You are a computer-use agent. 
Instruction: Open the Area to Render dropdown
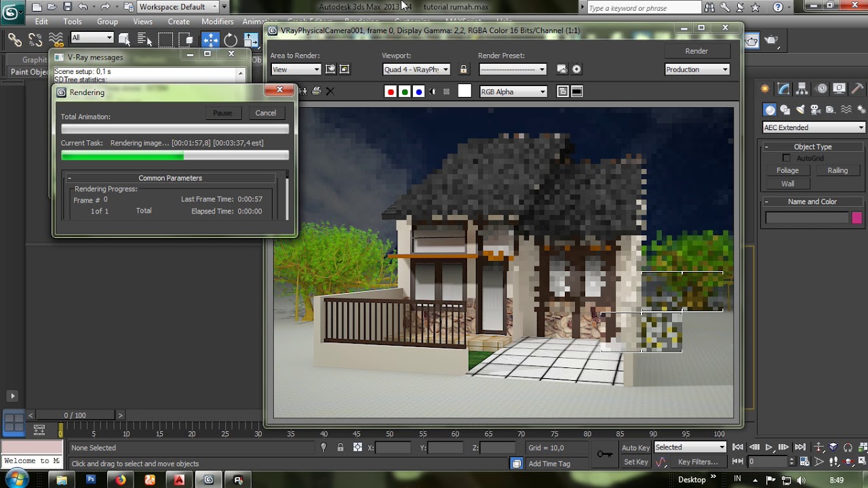pos(296,69)
